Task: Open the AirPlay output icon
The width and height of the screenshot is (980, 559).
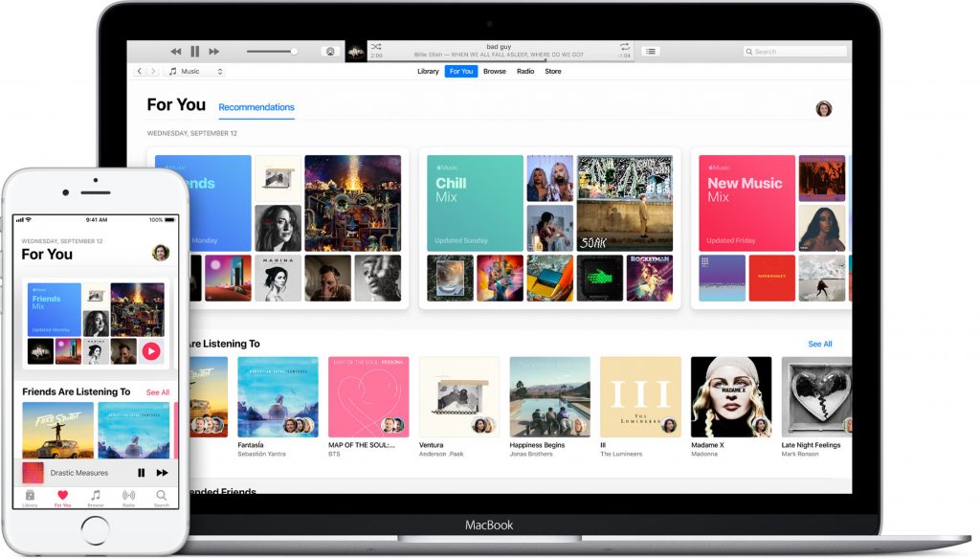Action: (330, 52)
